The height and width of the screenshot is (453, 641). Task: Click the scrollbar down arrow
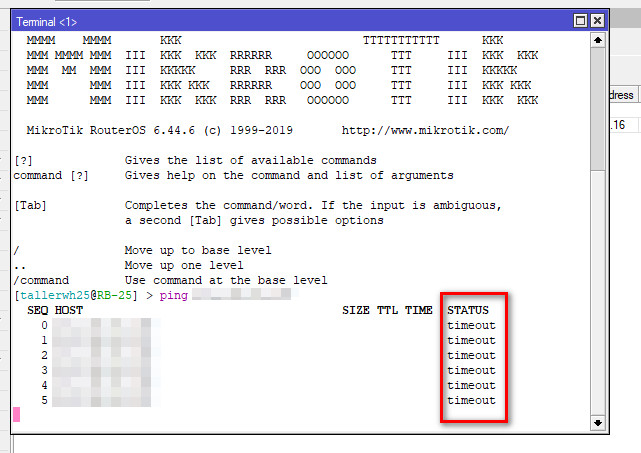tap(597, 423)
